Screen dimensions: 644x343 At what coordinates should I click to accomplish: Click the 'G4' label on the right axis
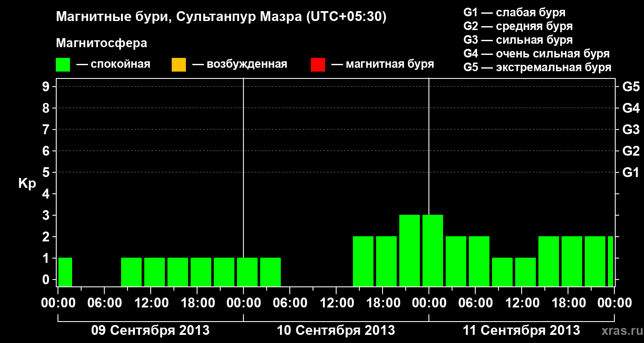[x=631, y=108]
